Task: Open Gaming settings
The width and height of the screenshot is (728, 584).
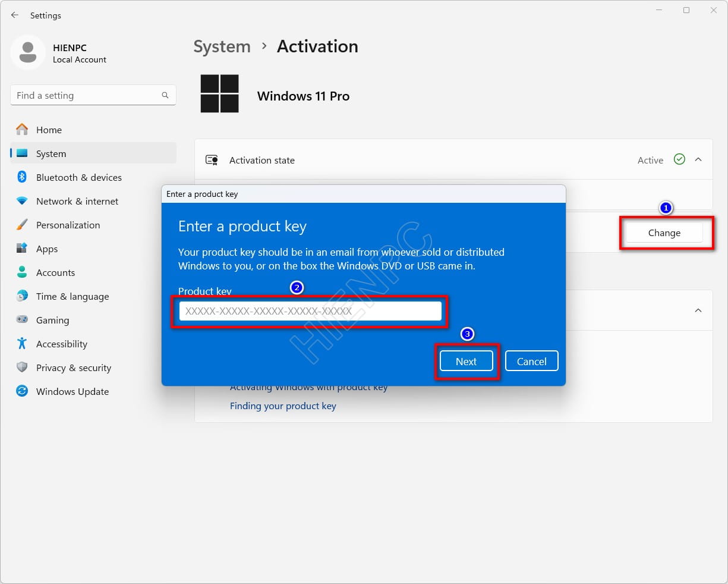Action: (93, 320)
